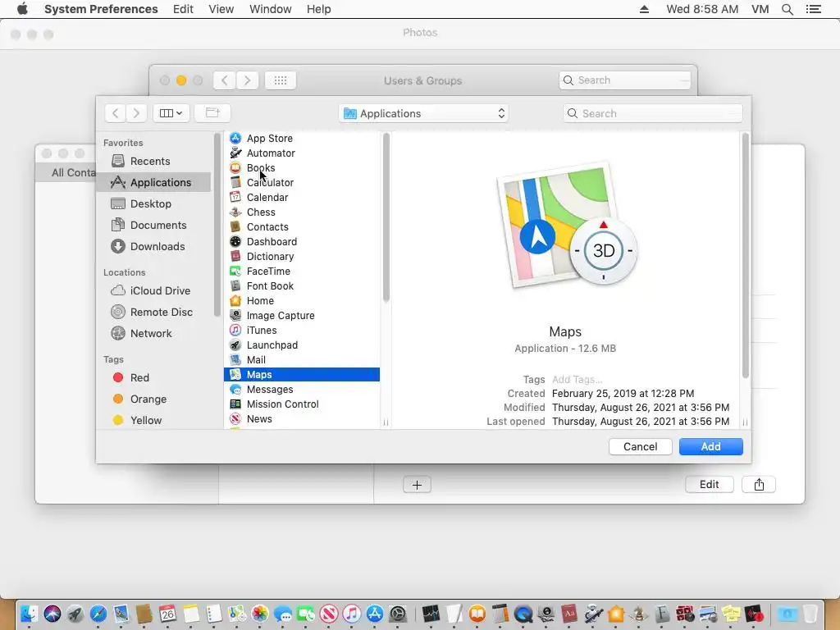Open Recents in the sidebar
This screenshot has width=840, height=630.
(153, 162)
